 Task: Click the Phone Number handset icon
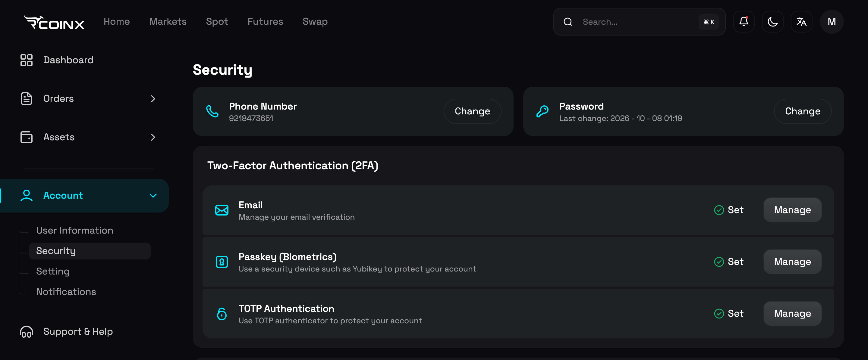tap(212, 111)
